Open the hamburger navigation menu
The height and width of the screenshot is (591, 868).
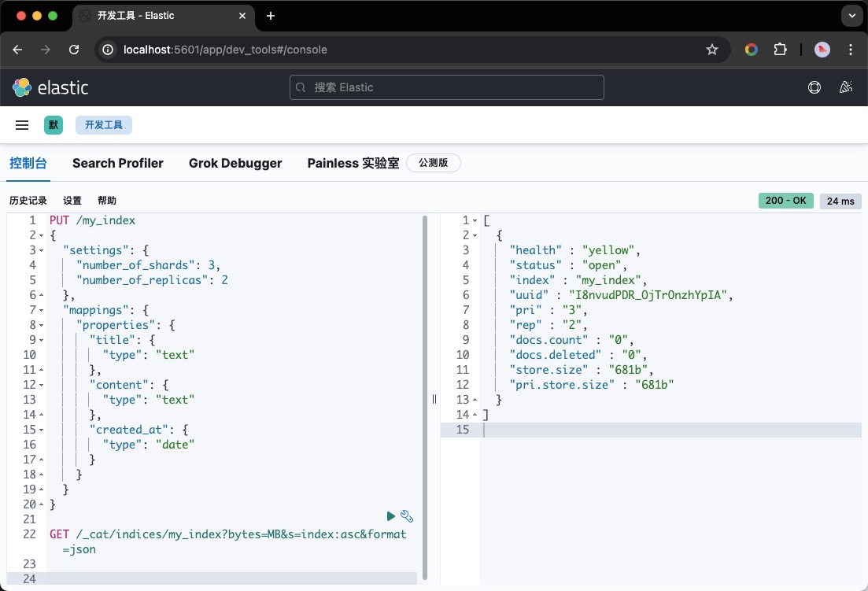(22, 125)
